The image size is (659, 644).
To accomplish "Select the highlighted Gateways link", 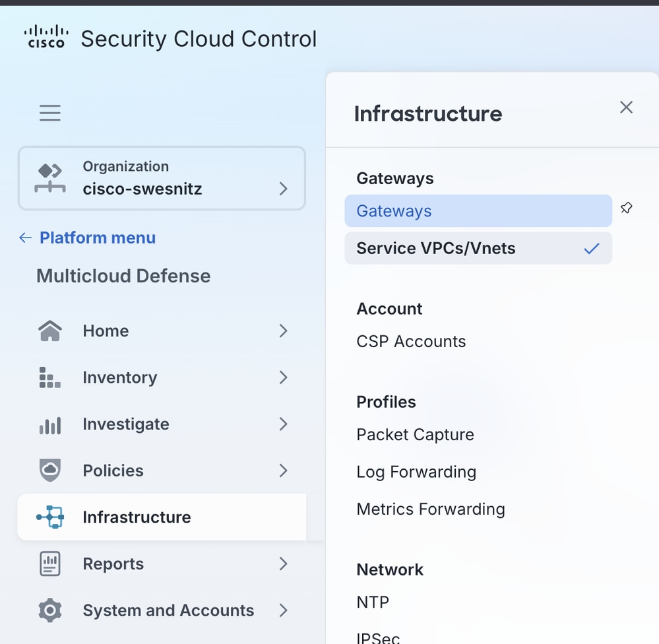I will [478, 210].
